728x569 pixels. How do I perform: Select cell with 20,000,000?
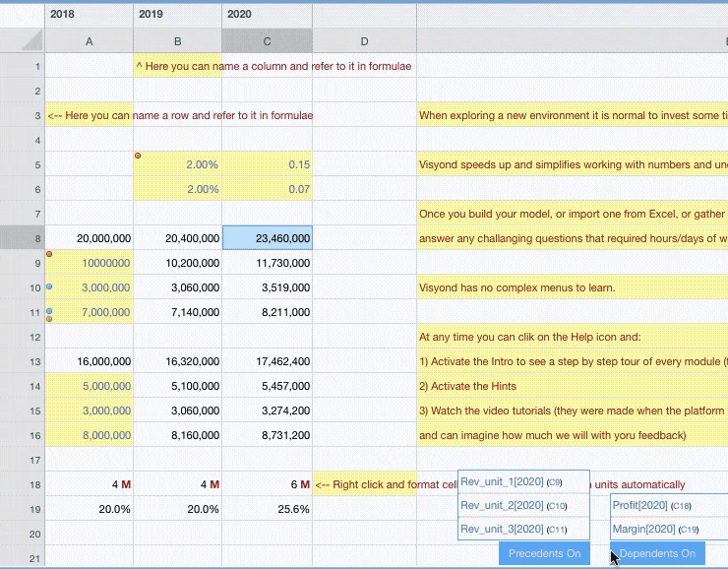90,238
